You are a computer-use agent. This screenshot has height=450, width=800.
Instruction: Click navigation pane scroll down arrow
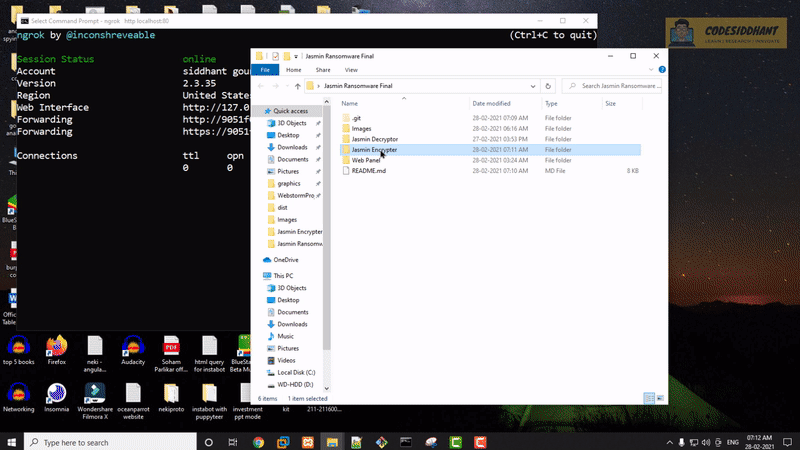click(x=327, y=389)
